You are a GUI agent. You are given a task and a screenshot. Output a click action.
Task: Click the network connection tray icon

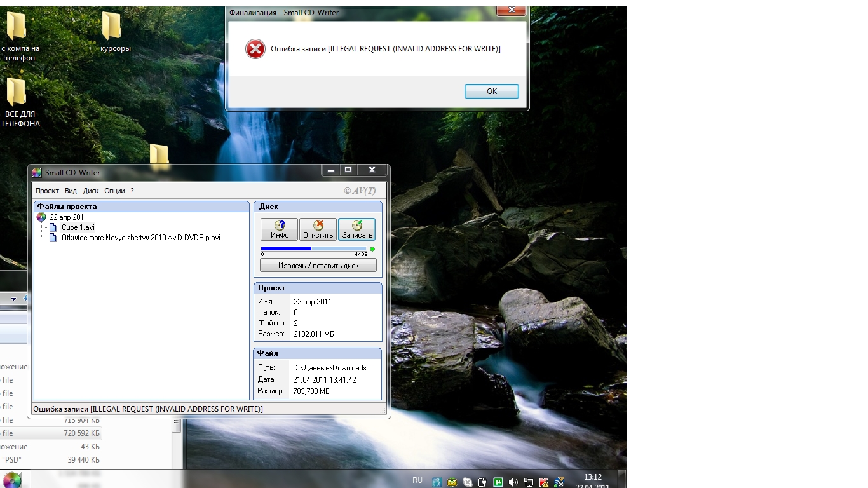(x=529, y=482)
